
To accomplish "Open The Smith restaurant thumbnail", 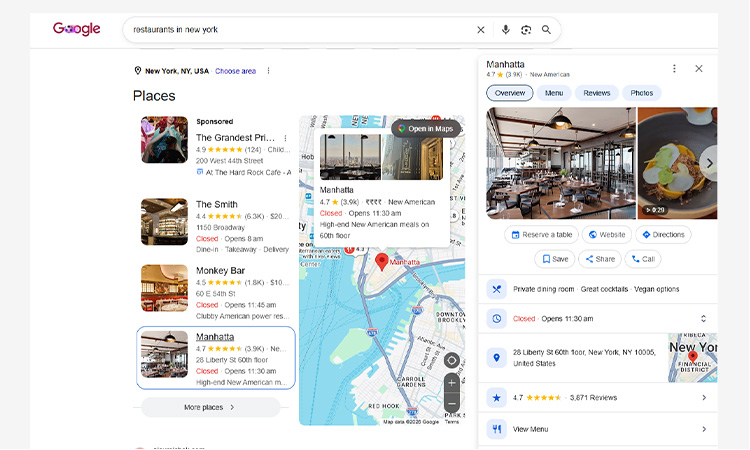I will (164, 222).
